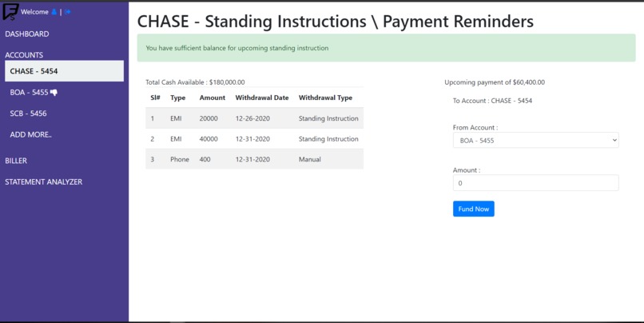Image resolution: width=644 pixels, height=323 pixels.
Task: Select the 40000 amount cell
Action: pyautogui.click(x=209, y=139)
